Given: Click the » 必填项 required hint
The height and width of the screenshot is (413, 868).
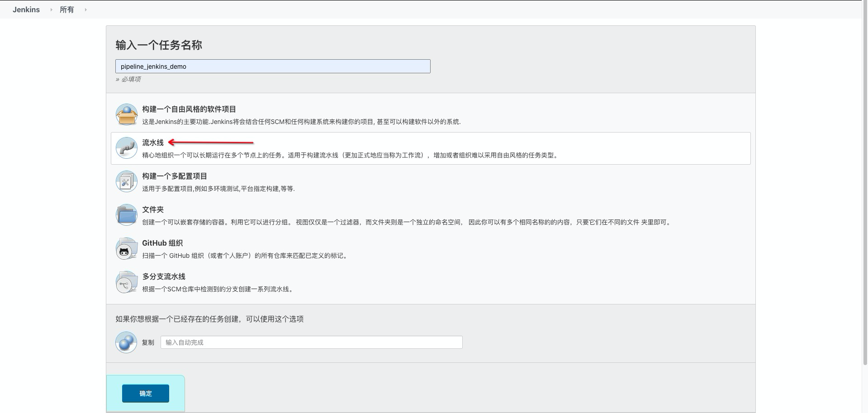Looking at the screenshot, I should point(128,79).
